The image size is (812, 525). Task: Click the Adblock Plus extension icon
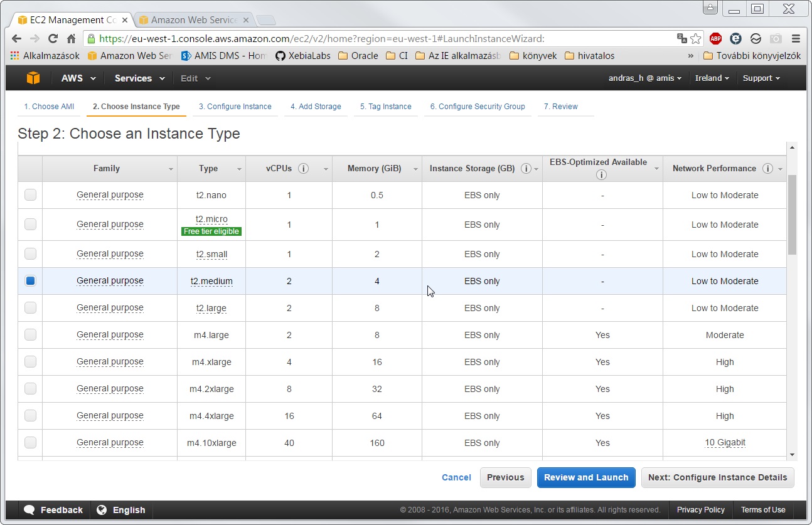[715, 38]
